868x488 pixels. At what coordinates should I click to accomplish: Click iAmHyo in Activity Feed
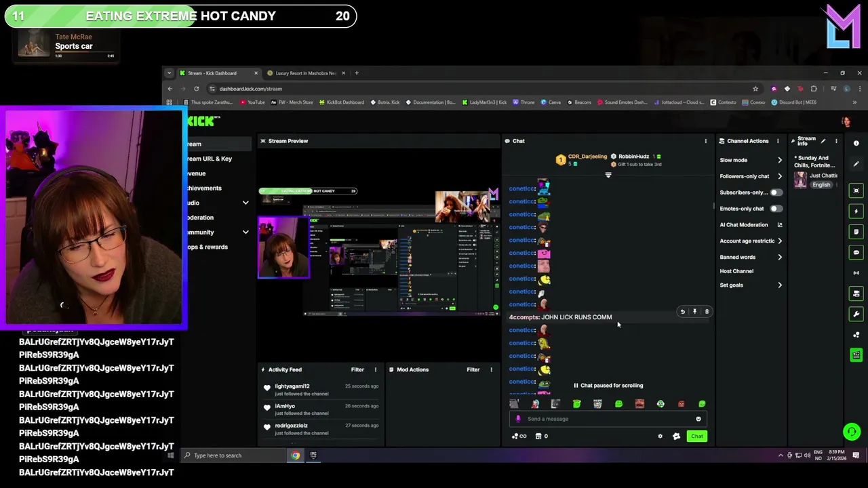285,406
